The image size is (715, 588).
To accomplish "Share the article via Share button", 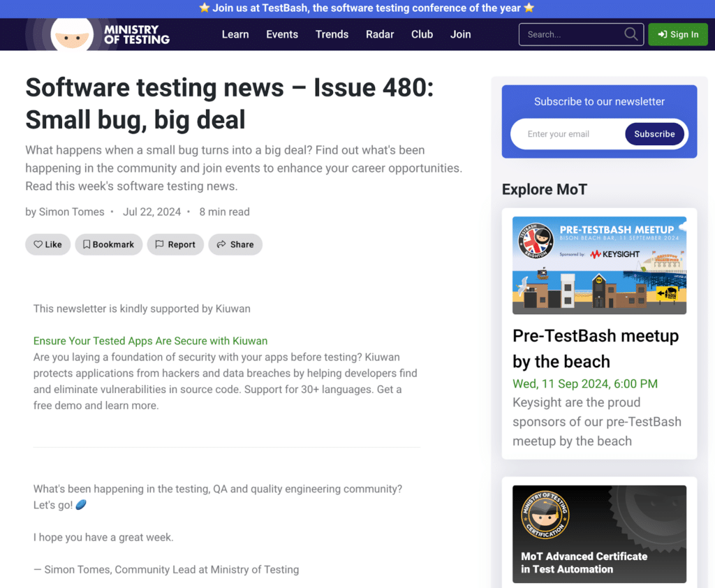I will click(235, 244).
